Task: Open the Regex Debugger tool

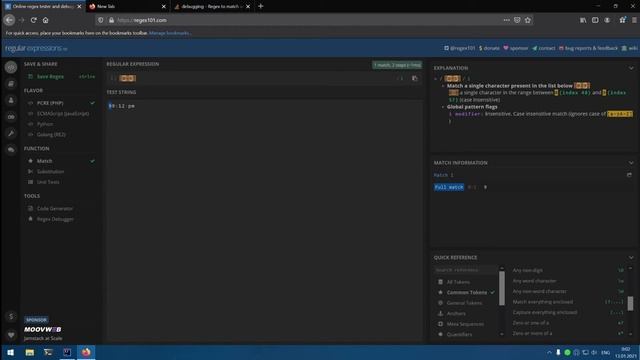Action: 55,219
